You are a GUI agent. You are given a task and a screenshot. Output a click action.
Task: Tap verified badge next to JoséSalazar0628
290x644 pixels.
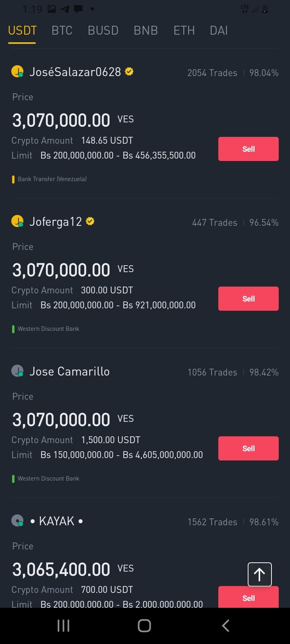click(x=129, y=72)
